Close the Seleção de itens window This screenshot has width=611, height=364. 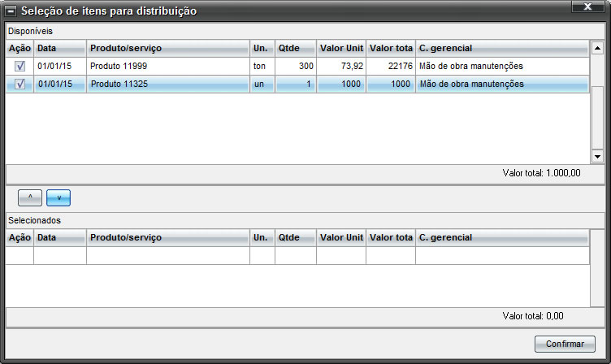click(587, 6)
